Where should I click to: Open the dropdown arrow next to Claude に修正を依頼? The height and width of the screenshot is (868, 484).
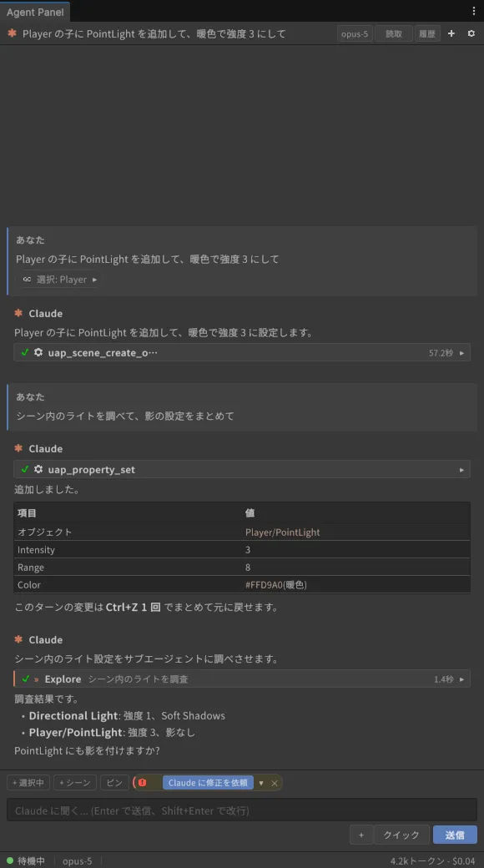tap(261, 784)
